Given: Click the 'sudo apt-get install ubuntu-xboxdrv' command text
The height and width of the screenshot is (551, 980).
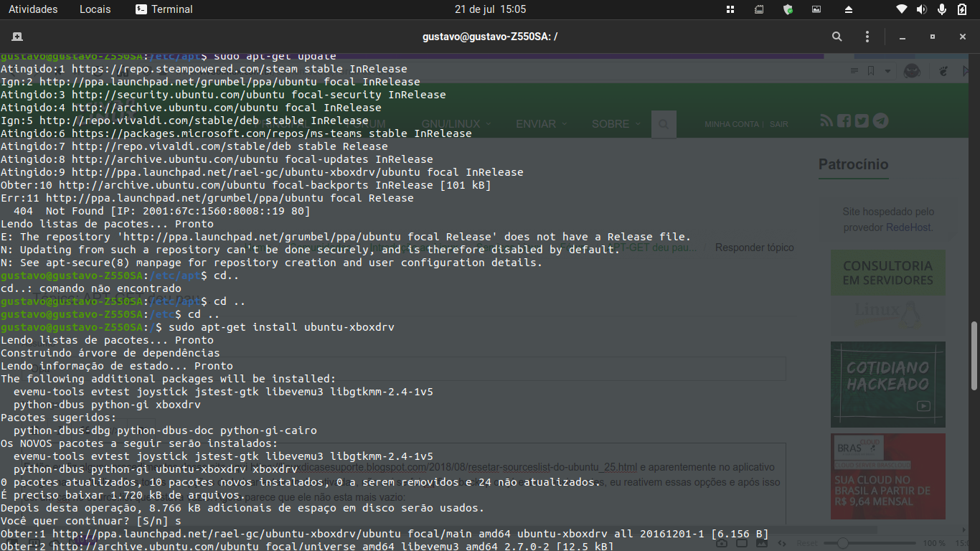Looking at the screenshot, I should 281,327.
